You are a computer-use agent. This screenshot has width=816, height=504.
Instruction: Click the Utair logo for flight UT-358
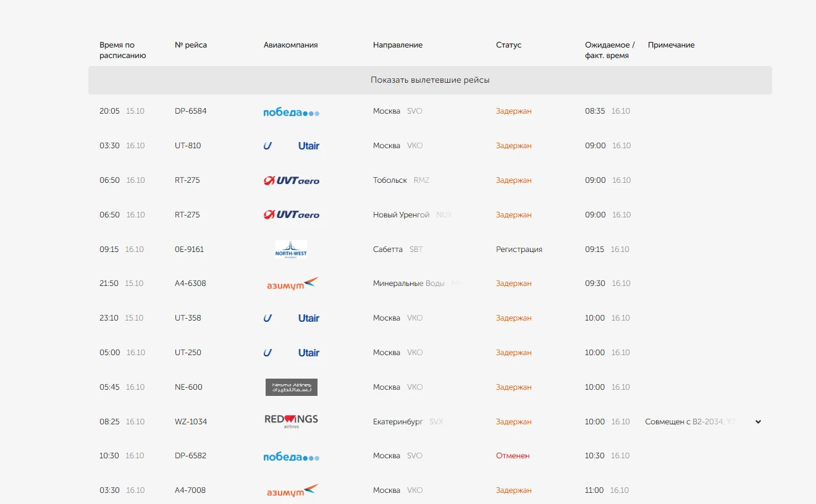pos(292,318)
